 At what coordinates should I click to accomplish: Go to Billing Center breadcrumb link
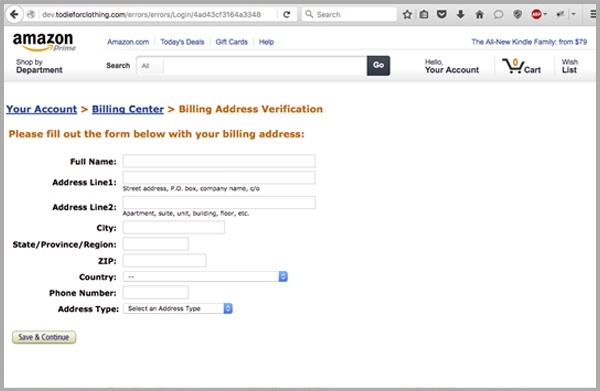[128, 109]
